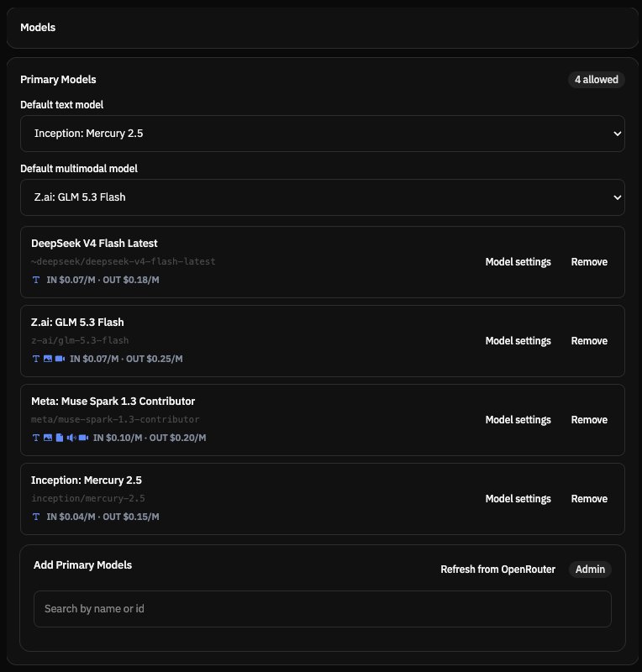Open Model settings for DeepSeek V4 Flash Latest
Screen dimensions: 642x672
(x=518, y=262)
